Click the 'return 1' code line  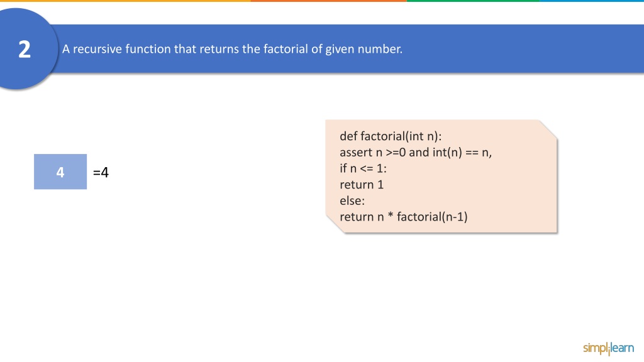pyautogui.click(x=362, y=185)
